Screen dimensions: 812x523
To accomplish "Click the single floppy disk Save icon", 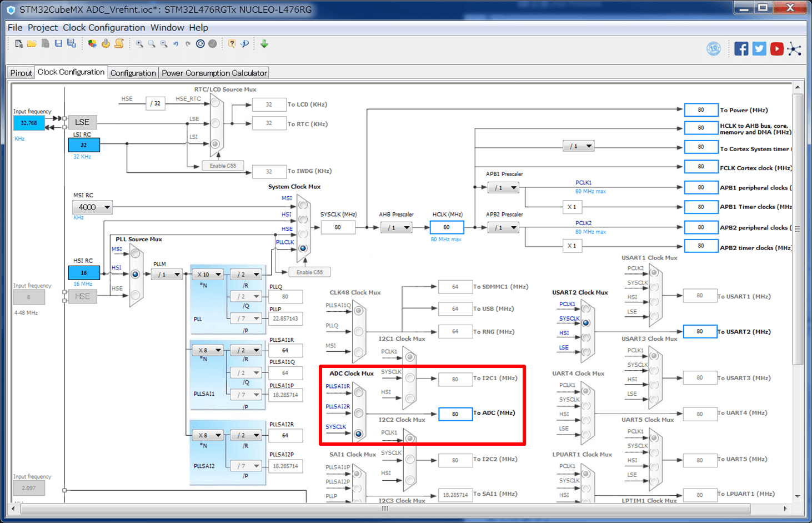I will 58,44.
